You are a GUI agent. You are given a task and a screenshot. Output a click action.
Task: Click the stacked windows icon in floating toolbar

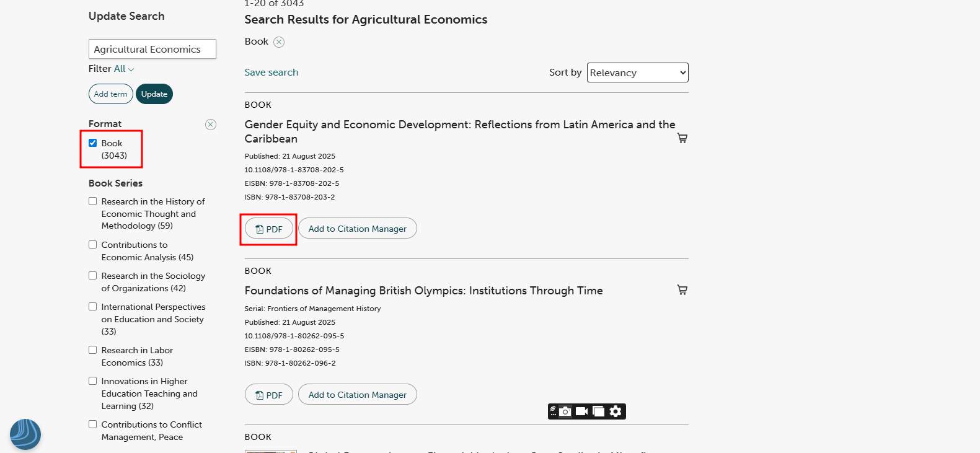coord(598,411)
